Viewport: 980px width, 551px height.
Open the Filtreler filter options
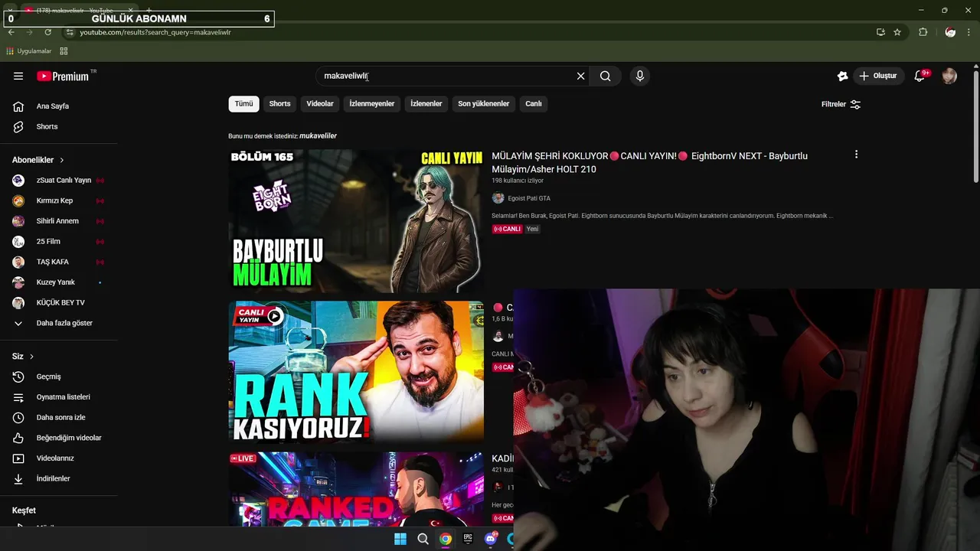tap(841, 104)
